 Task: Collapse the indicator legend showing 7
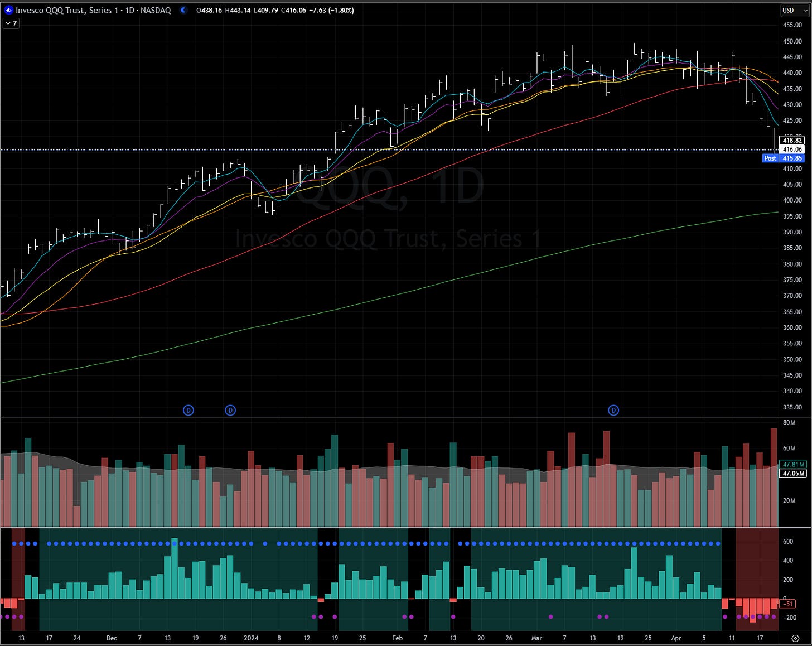pos(11,23)
